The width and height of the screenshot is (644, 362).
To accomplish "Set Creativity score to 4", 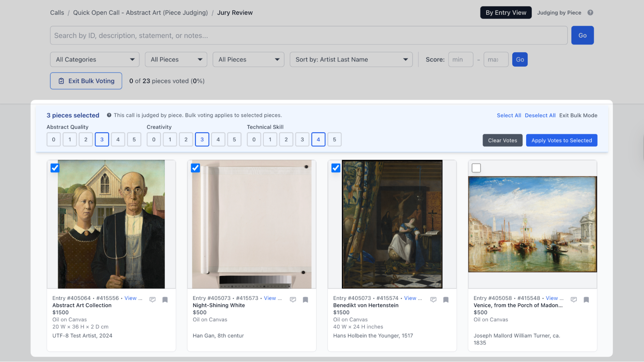I will [x=218, y=140].
